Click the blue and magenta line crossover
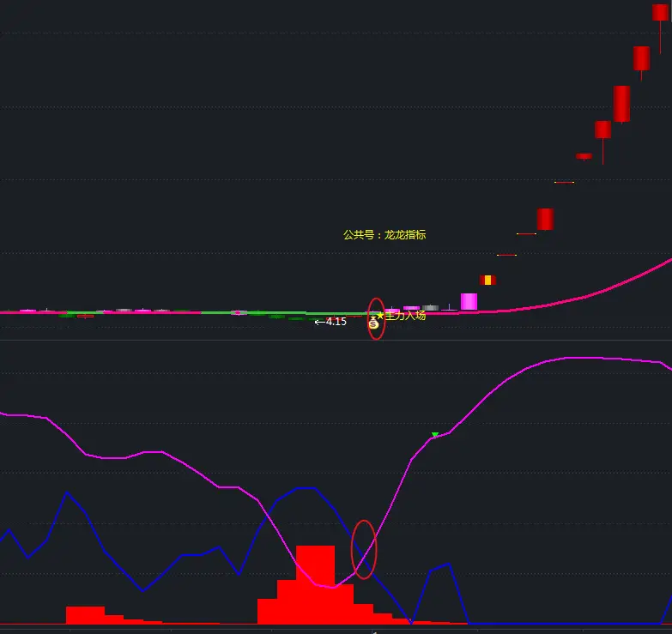Image resolution: width=672 pixels, height=634 pixels. [x=364, y=550]
